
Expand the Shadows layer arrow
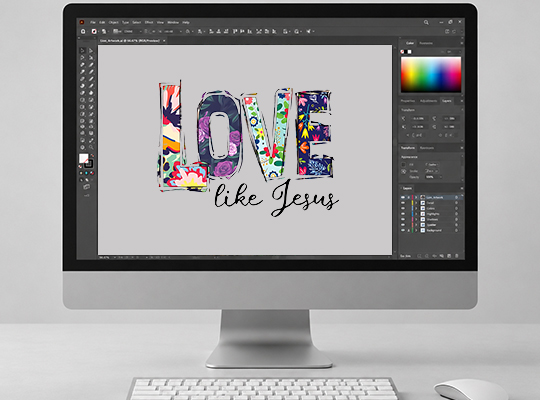(x=416, y=219)
